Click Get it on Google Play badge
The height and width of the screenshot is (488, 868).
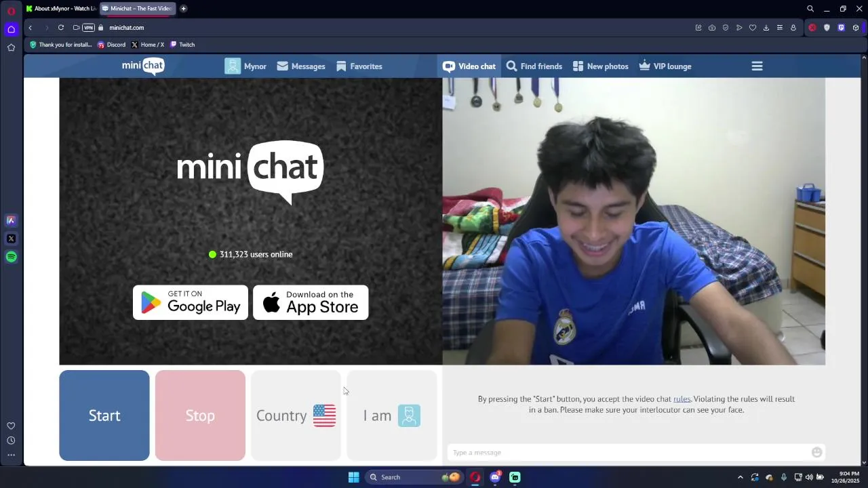coord(191,302)
